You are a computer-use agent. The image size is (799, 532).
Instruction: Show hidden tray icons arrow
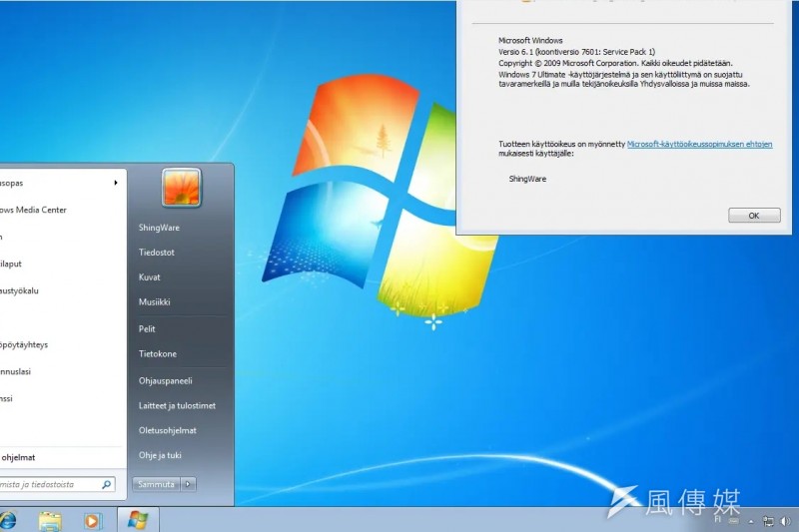[x=751, y=521]
